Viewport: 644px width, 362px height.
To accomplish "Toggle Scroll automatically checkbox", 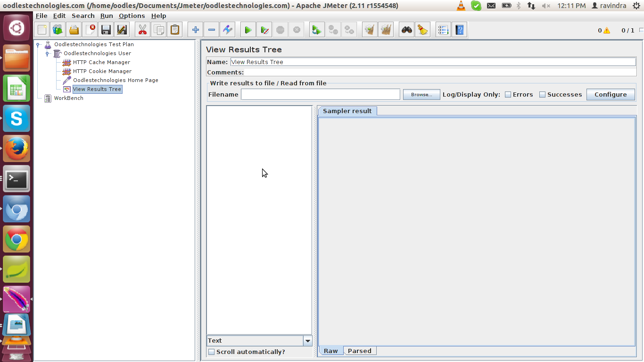I will (212, 352).
